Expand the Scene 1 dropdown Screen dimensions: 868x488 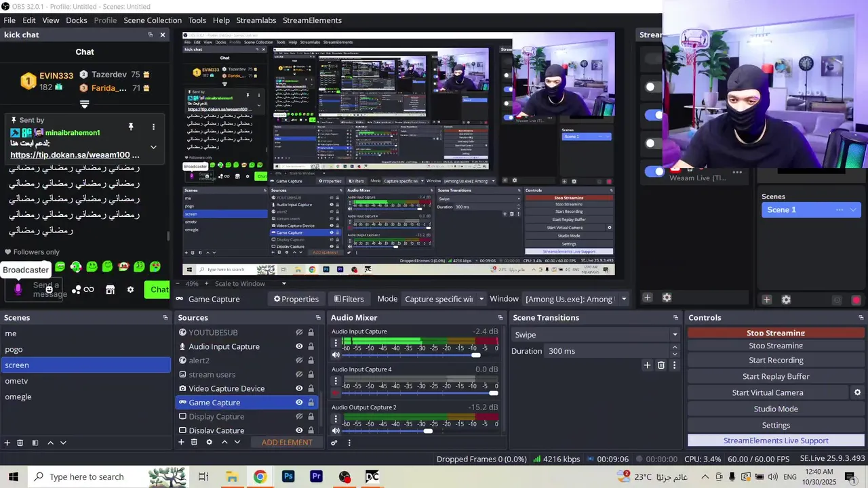[853, 210]
